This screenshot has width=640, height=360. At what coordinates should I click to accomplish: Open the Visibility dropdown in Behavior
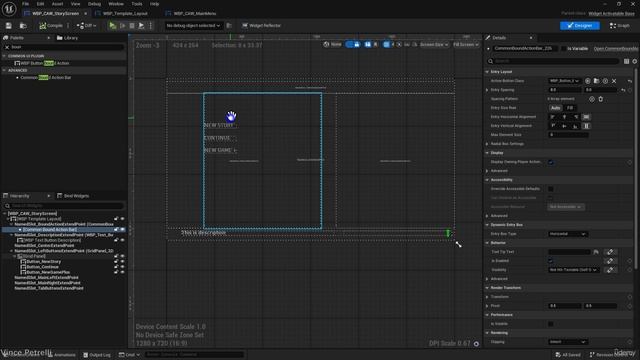click(573, 270)
